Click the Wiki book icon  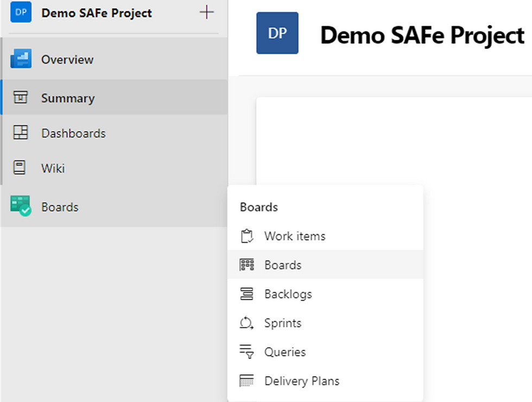pyautogui.click(x=20, y=167)
